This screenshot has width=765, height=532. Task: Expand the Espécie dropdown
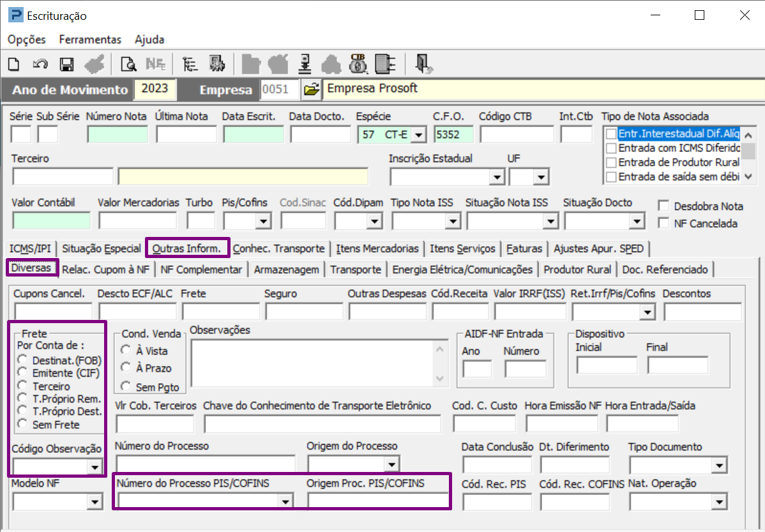point(418,135)
